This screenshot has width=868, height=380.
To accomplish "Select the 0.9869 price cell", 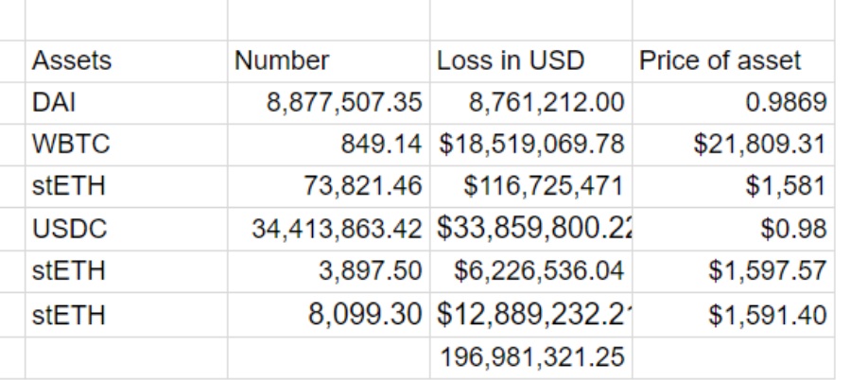I will 734,103.
